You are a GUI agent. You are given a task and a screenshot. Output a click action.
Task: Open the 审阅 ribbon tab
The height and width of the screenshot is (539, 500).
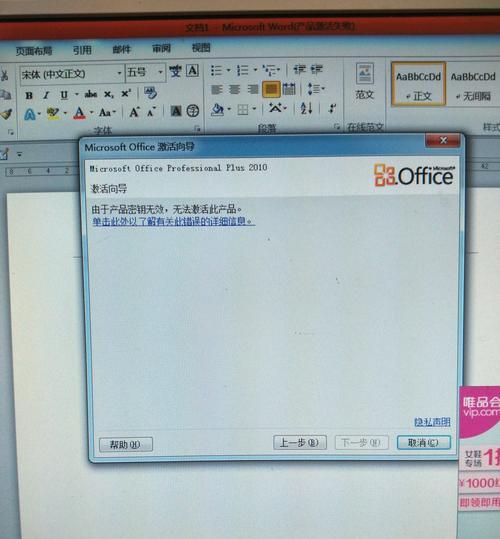coord(161,48)
